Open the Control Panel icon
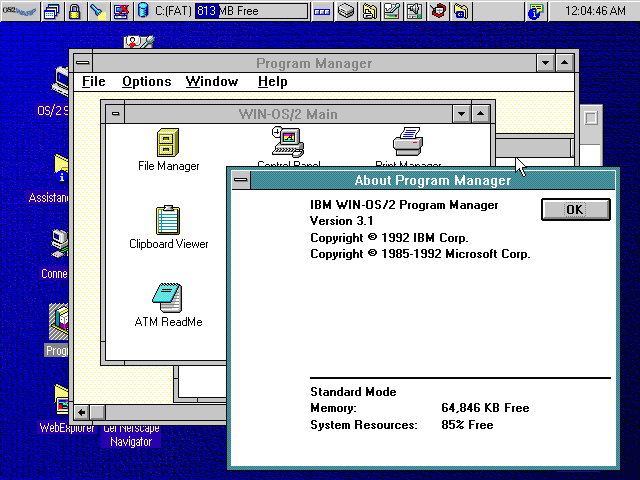The image size is (640, 480). (x=288, y=143)
